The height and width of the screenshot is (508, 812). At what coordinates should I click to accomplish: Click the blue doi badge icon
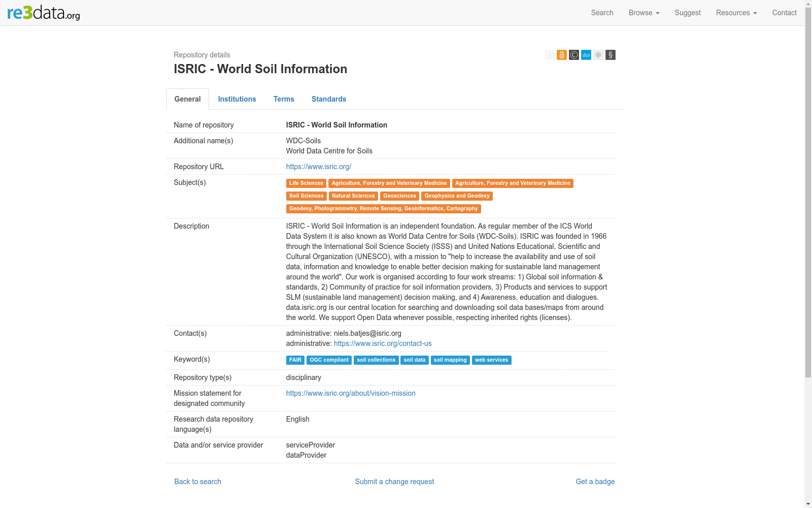586,55
